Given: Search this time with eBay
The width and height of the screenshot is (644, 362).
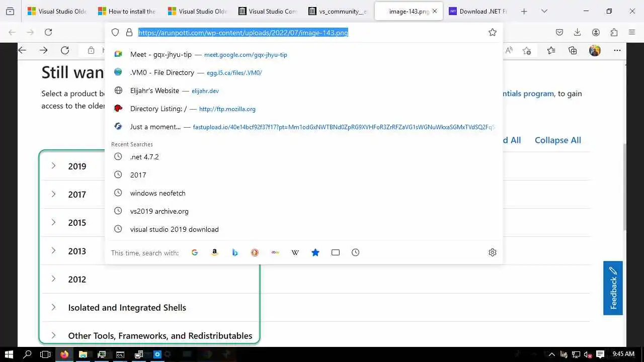Looking at the screenshot, I should (275, 252).
